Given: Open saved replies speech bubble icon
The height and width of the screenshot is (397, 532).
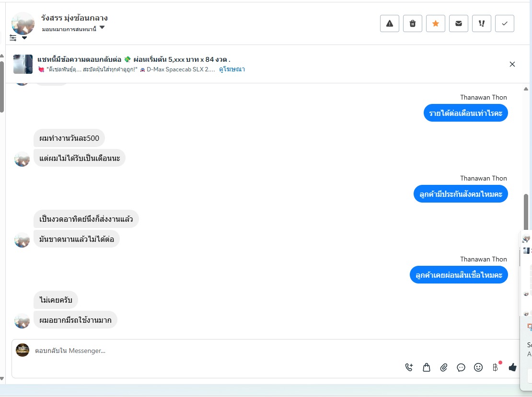Looking at the screenshot, I should [461, 367].
